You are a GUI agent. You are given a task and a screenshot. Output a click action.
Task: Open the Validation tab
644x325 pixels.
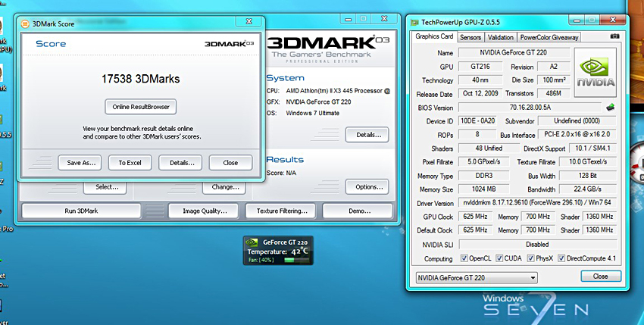[500, 37]
